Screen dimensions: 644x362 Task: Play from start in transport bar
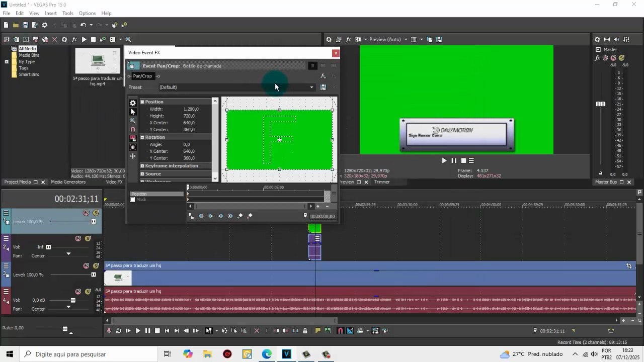click(128, 331)
